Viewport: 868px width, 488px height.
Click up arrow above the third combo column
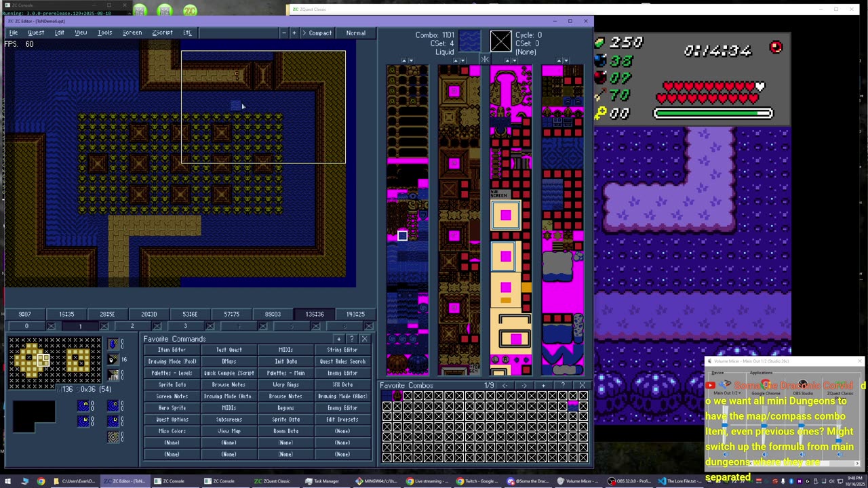tap(506, 60)
